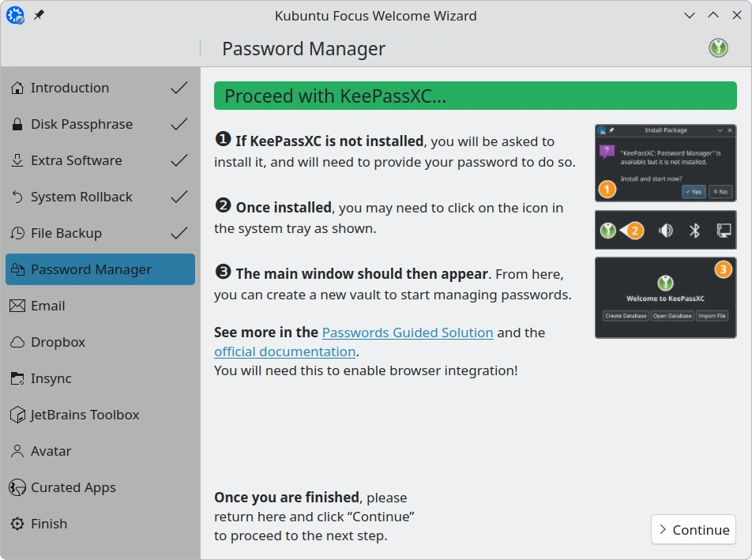Jump to the Email step
752x560 pixels.
[x=100, y=306]
